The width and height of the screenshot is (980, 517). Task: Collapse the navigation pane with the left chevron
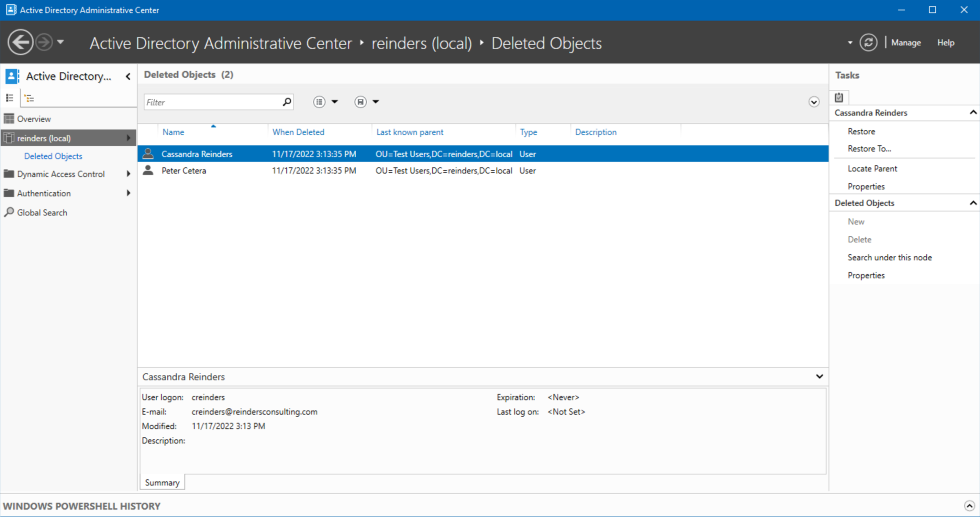coord(128,76)
